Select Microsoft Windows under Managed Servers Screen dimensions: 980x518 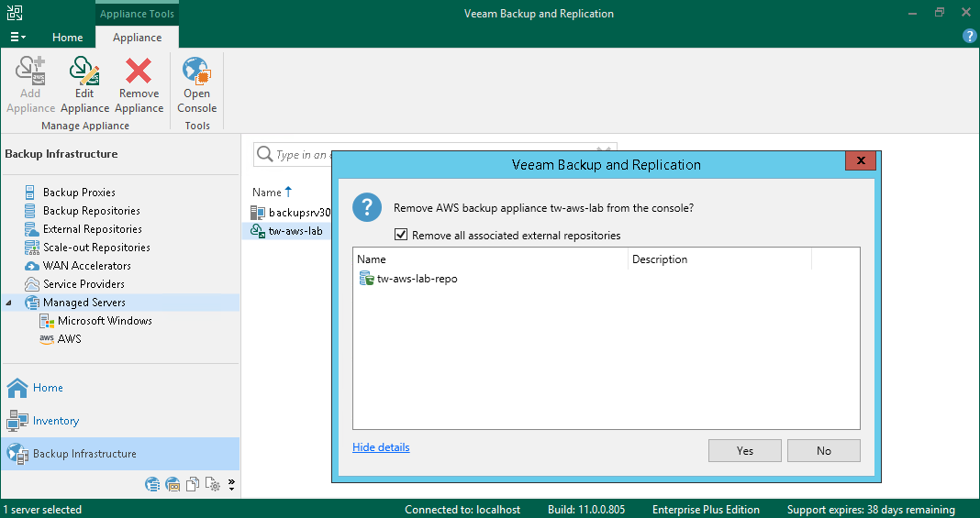click(x=105, y=321)
